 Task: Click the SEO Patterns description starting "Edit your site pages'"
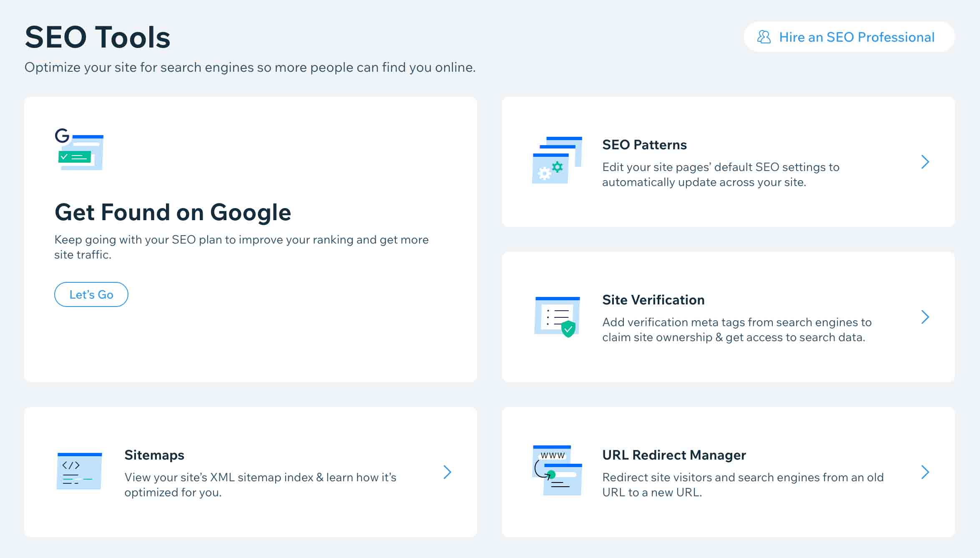[x=721, y=174]
